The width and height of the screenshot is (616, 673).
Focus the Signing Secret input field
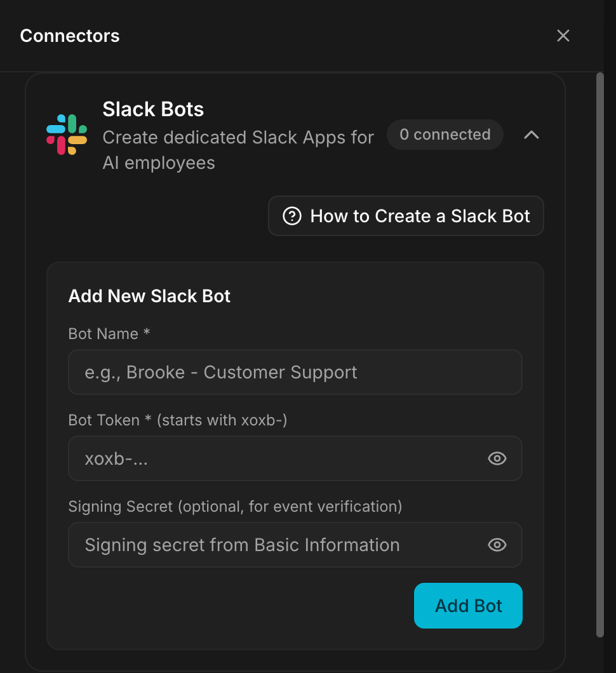[x=295, y=545]
